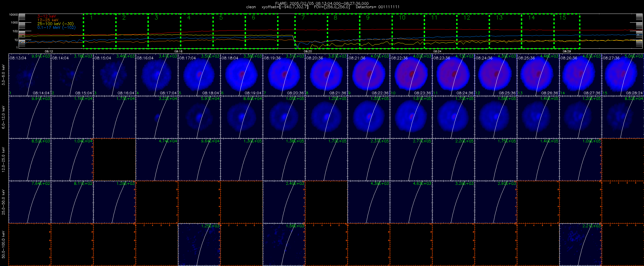Click the 3.0-6.0 keV row label
This screenshot has width=644, height=266.
3,75
